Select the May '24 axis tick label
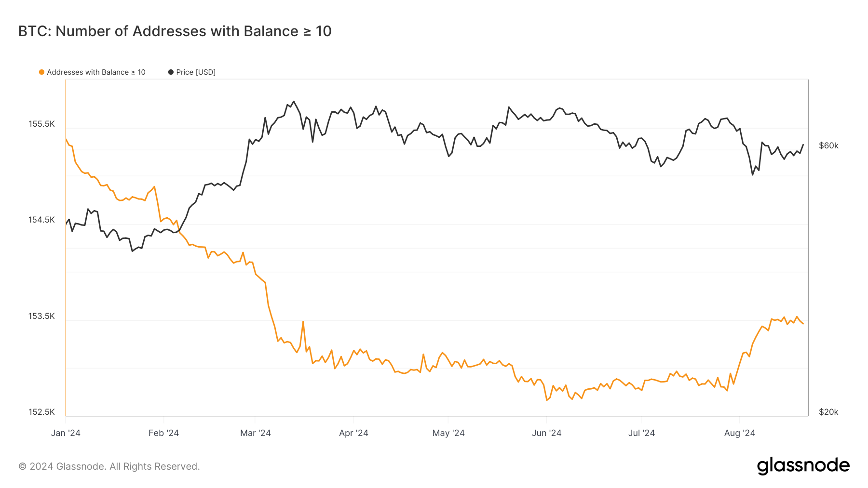The height and width of the screenshot is (488, 868). click(x=448, y=433)
